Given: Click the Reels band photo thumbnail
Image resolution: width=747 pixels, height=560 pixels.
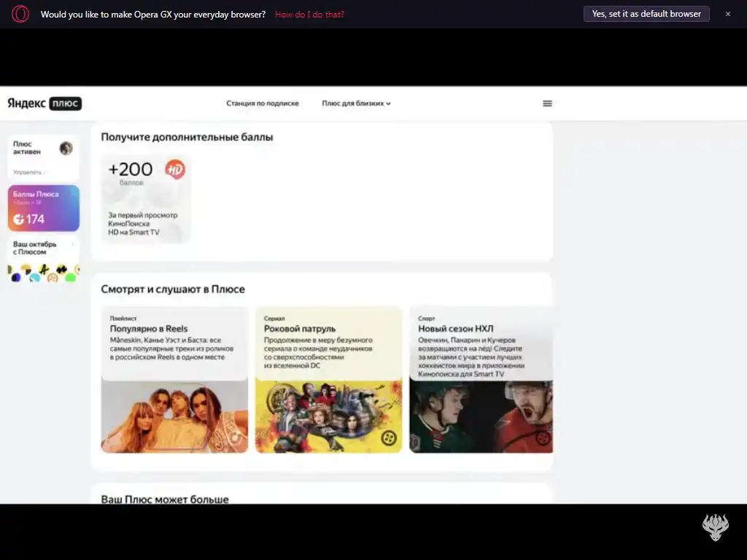Looking at the screenshot, I should tap(174, 416).
